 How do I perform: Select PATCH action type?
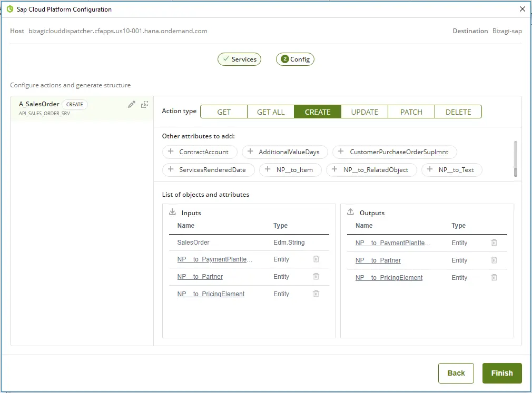point(411,112)
